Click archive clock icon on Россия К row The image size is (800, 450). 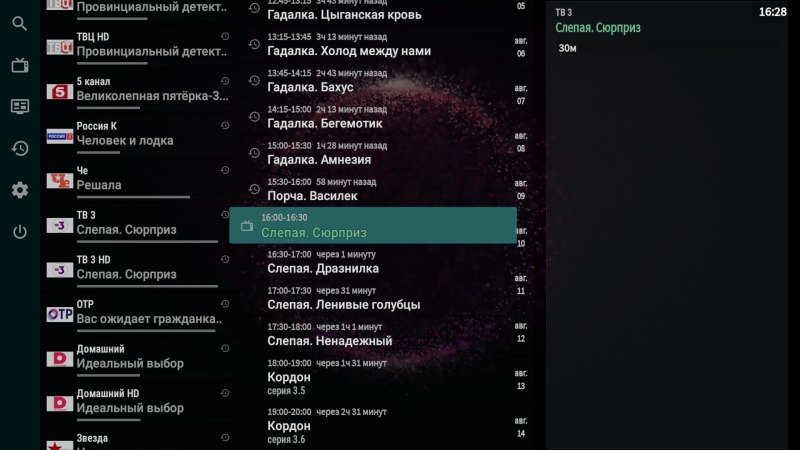(225, 126)
